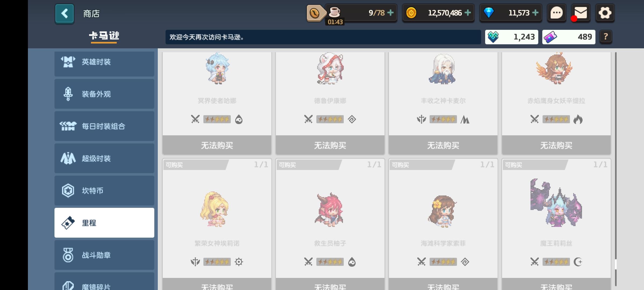Switch to the 坎特币 category

[104, 191]
